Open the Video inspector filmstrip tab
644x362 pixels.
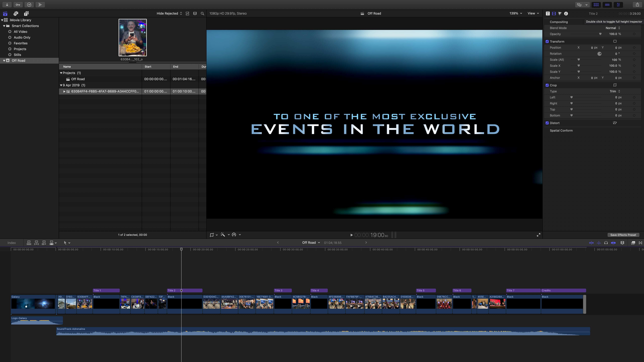pos(554,13)
